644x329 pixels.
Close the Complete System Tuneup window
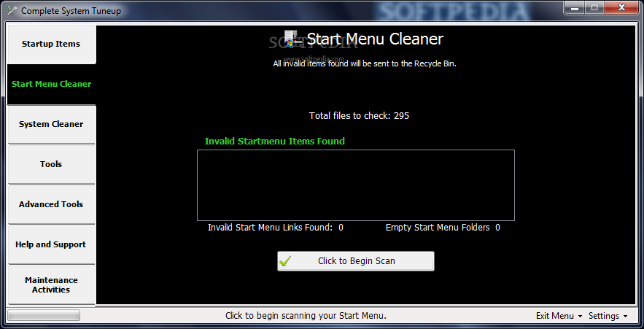[x=622, y=7]
